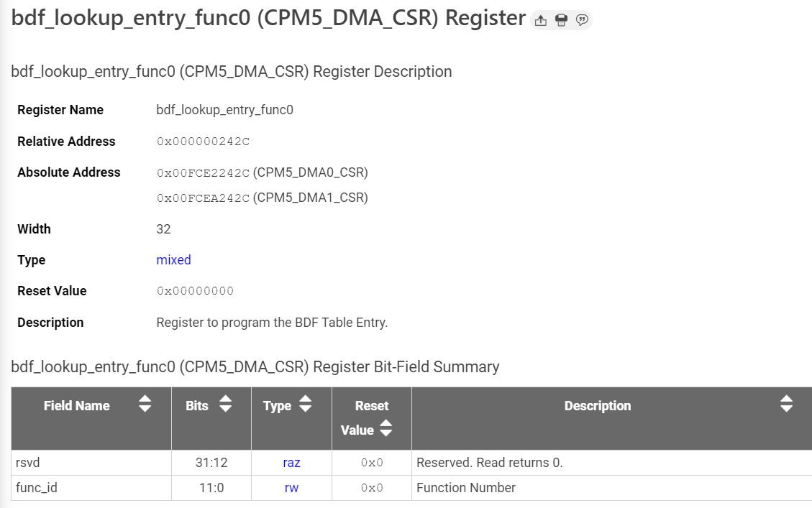Click the print icon in the header
Screen dimensions: 812x508
click(562, 20)
